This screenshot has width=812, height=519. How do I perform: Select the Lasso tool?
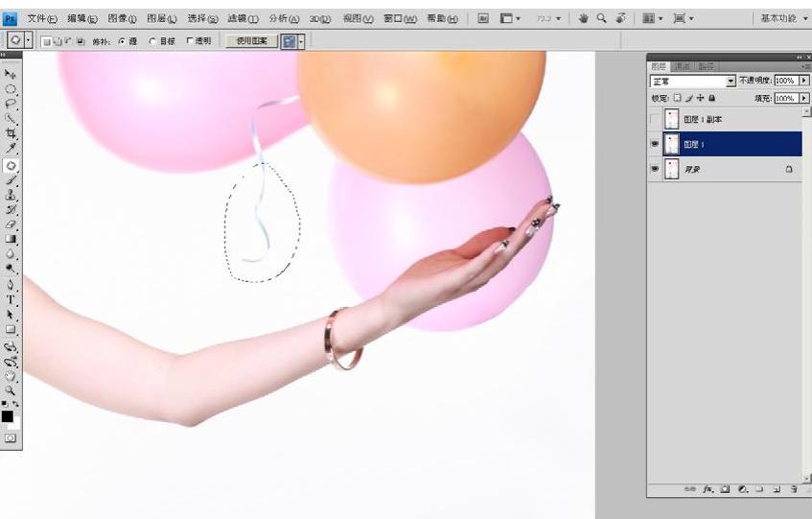pos(10,104)
